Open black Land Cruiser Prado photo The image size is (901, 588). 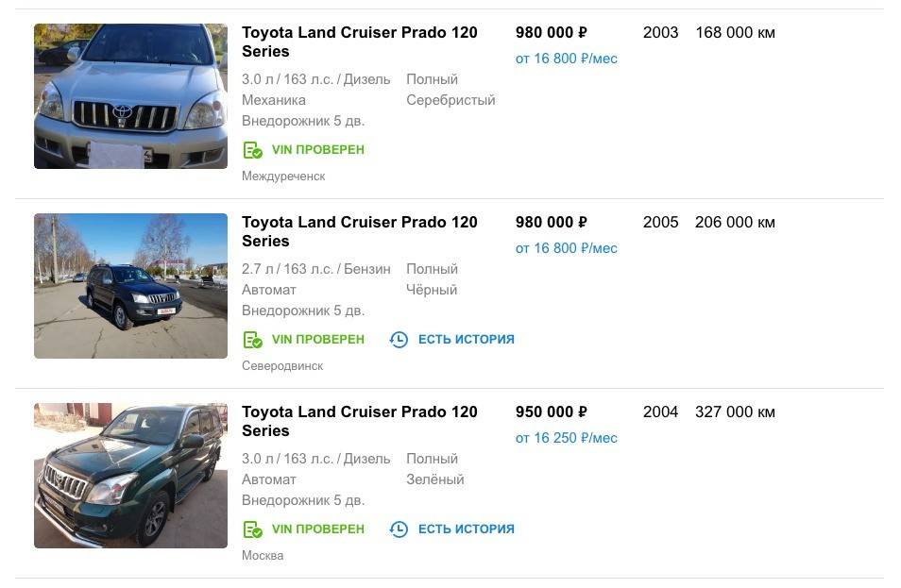coord(130,286)
